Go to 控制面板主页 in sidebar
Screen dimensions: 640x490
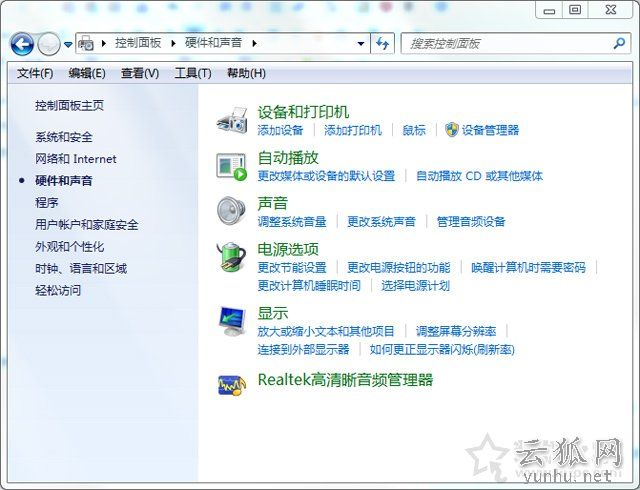pyautogui.click(x=69, y=105)
